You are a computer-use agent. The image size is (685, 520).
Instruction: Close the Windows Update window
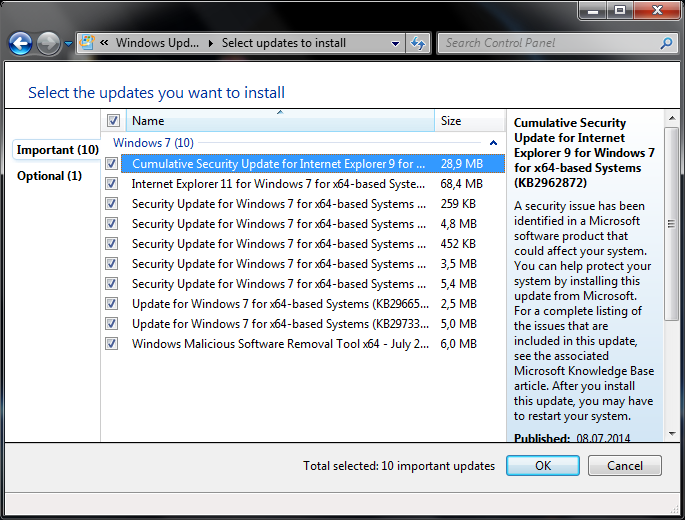click(657, 10)
